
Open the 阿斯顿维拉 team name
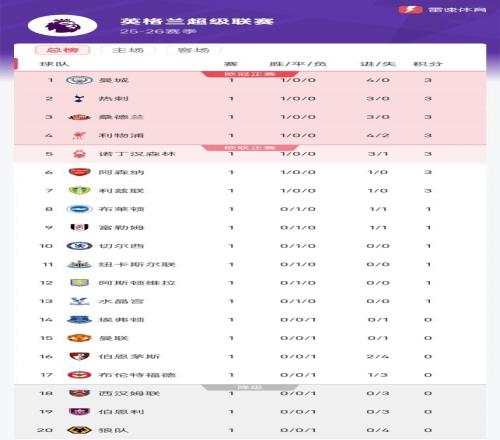(x=137, y=283)
